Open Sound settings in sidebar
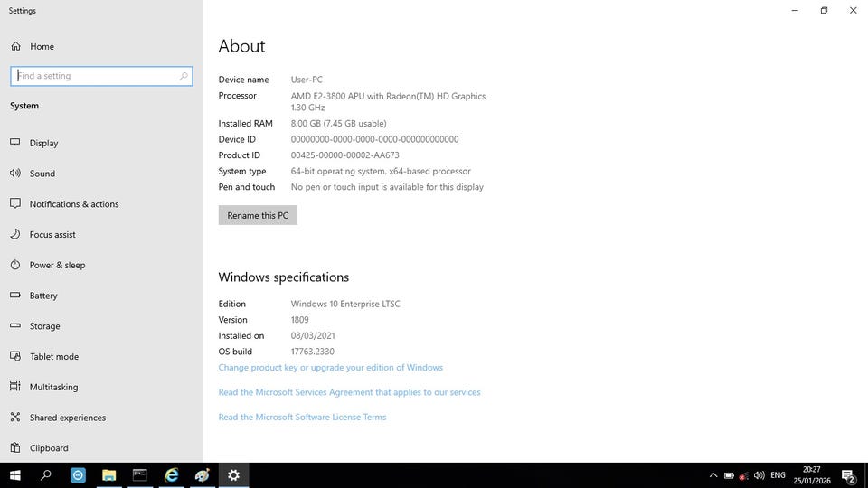The height and width of the screenshot is (488, 868). 33,174
